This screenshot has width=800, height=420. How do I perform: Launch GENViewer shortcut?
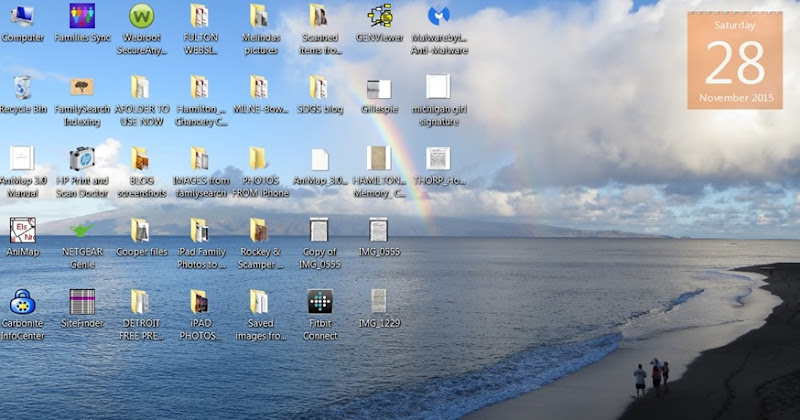pos(380,23)
